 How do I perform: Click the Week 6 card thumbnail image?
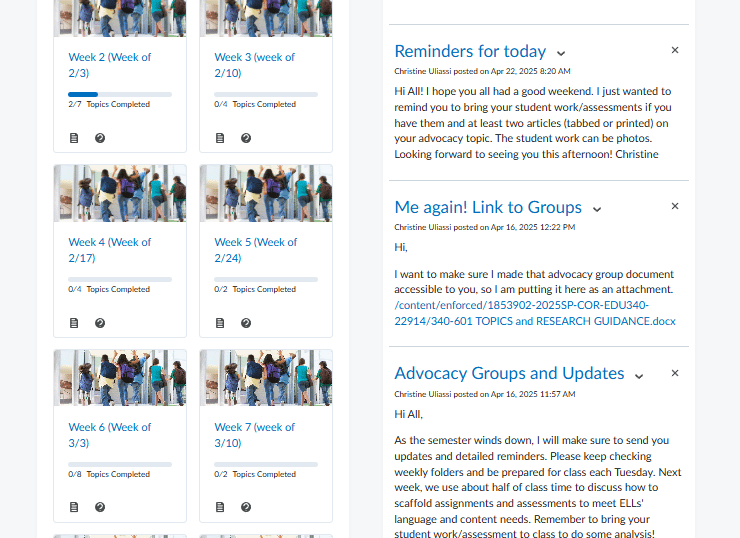tap(120, 378)
